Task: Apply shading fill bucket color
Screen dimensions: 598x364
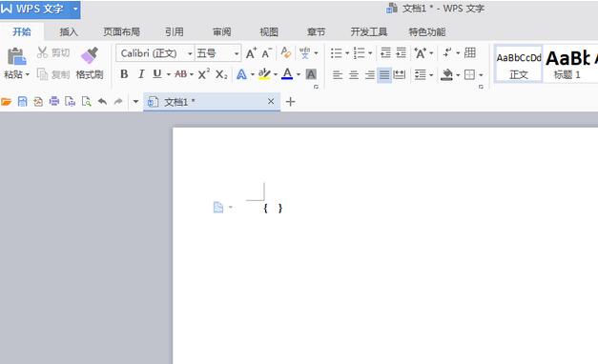Action: [x=446, y=74]
